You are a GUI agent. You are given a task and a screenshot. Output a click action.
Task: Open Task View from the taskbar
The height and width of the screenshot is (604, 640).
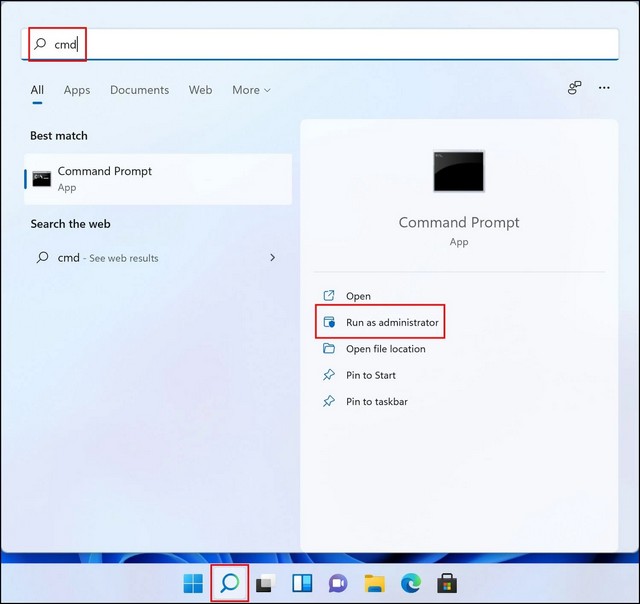pos(265,583)
